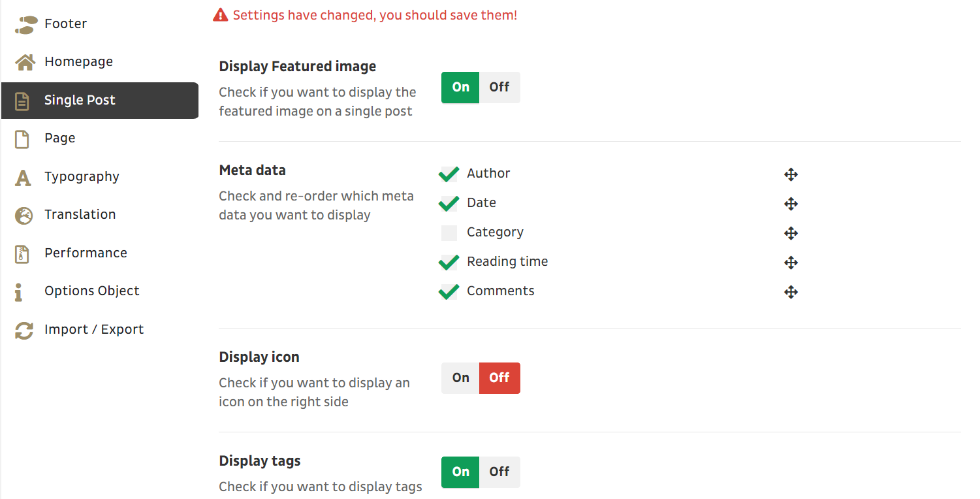
Task: Go to Performance settings
Action: (x=86, y=253)
